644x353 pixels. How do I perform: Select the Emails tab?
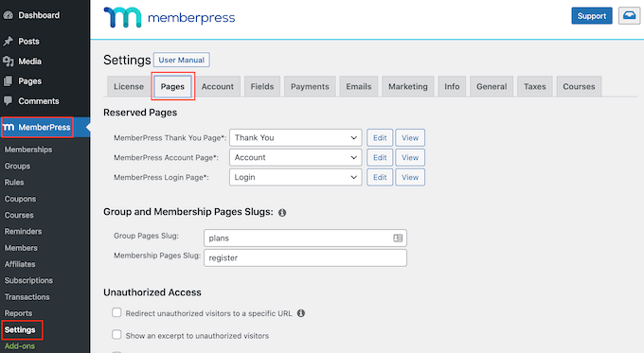pyautogui.click(x=359, y=87)
